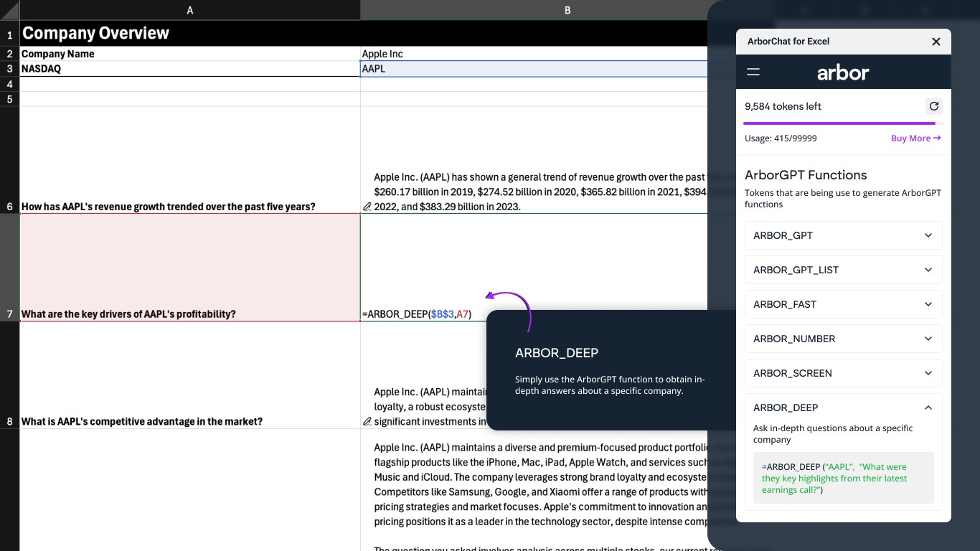Expand the ARBOR_GPT function section

point(844,235)
